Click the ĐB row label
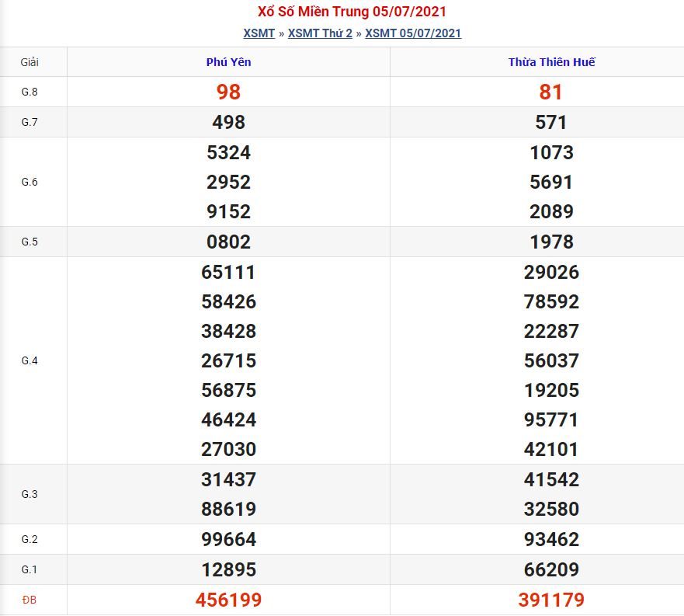 coord(30,600)
